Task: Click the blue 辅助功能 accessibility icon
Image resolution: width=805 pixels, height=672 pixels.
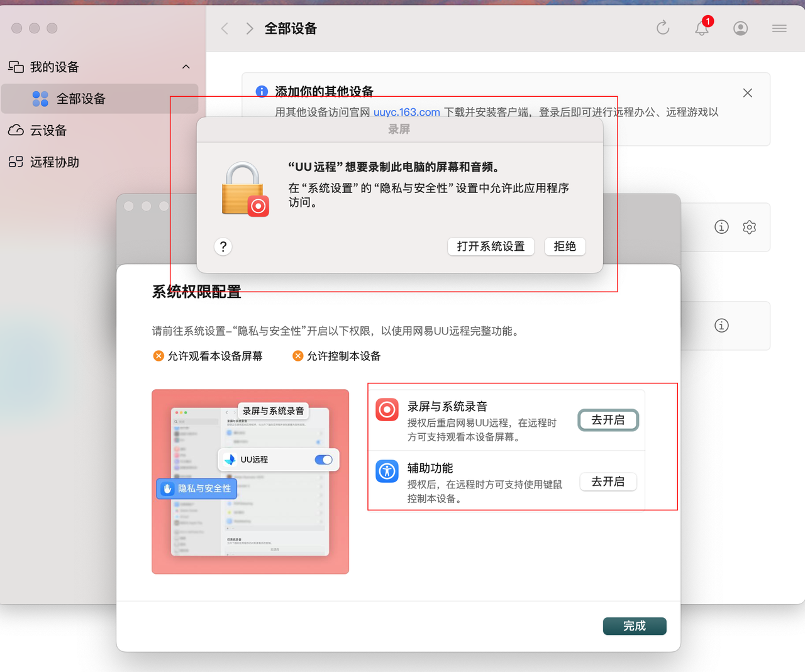Action: click(387, 471)
